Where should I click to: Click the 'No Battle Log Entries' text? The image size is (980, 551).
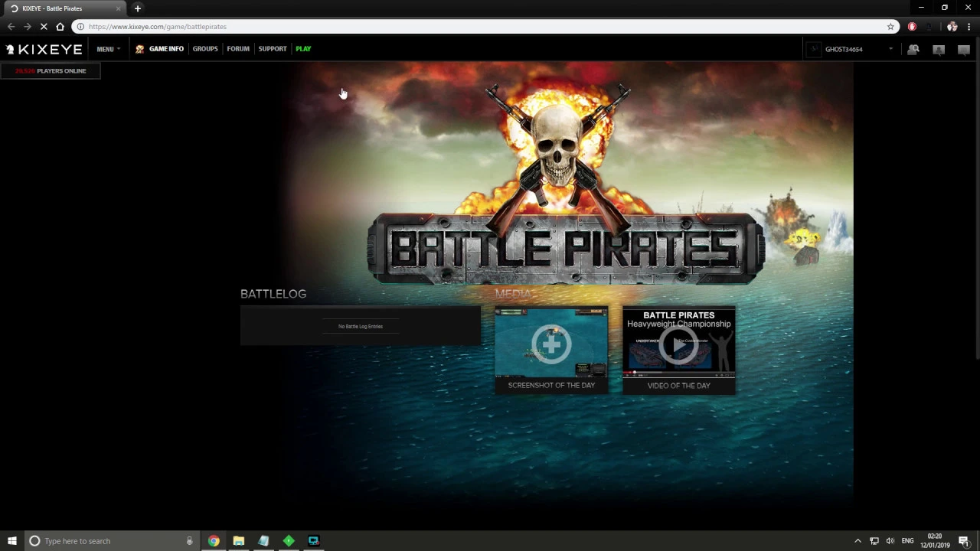[x=361, y=327]
